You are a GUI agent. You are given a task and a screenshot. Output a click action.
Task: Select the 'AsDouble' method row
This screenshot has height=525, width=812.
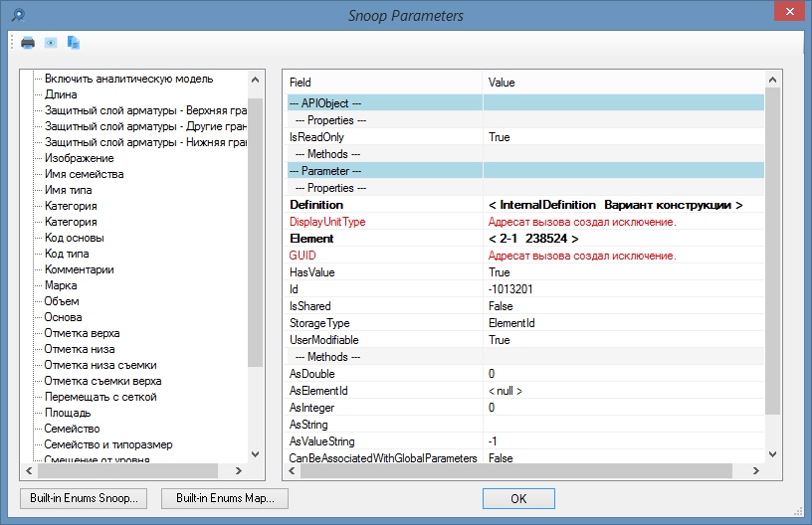pyautogui.click(x=525, y=374)
